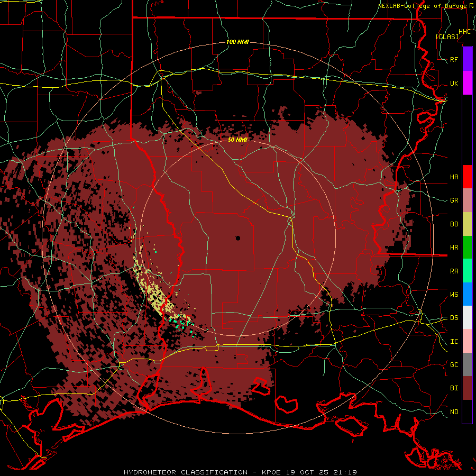
Task: Click the RF legend label
Action: click(454, 59)
